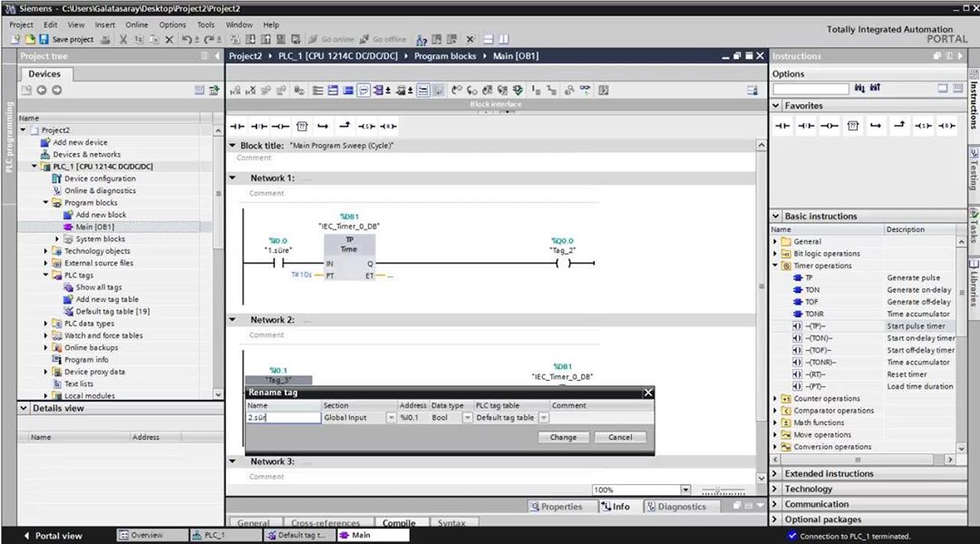Open Default tag table in bottom editor bar
The image size is (980, 544).
pyautogui.click(x=299, y=535)
